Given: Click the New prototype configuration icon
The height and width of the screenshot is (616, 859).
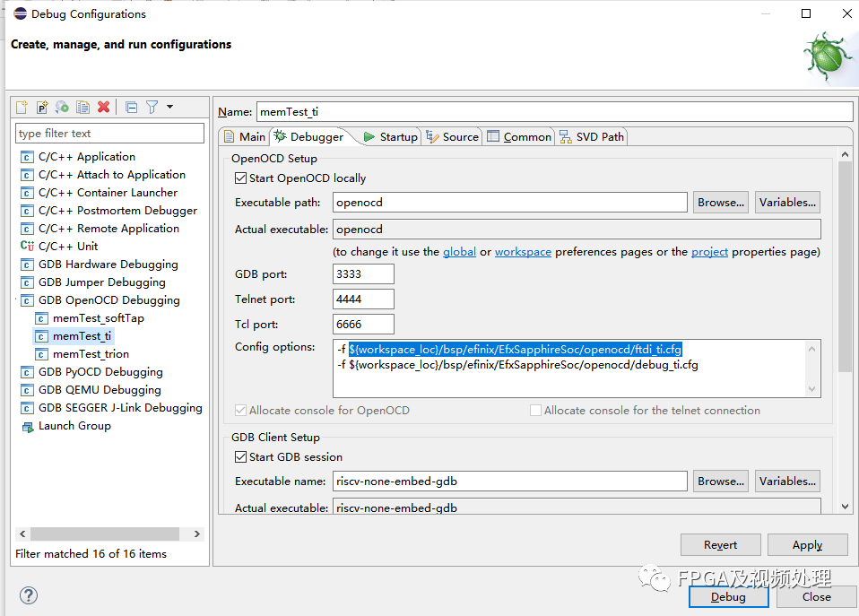Looking at the screenshot, I should [42, 107].
